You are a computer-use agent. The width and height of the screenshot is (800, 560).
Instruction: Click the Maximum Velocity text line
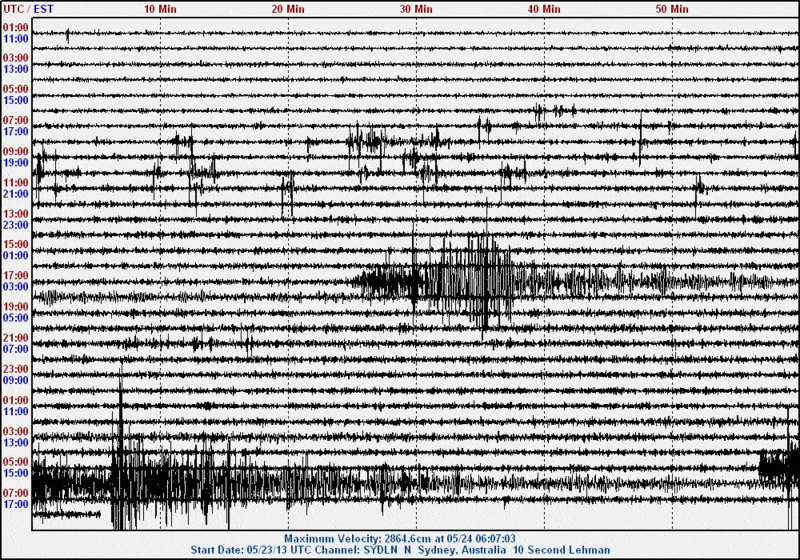coord(399,539)
